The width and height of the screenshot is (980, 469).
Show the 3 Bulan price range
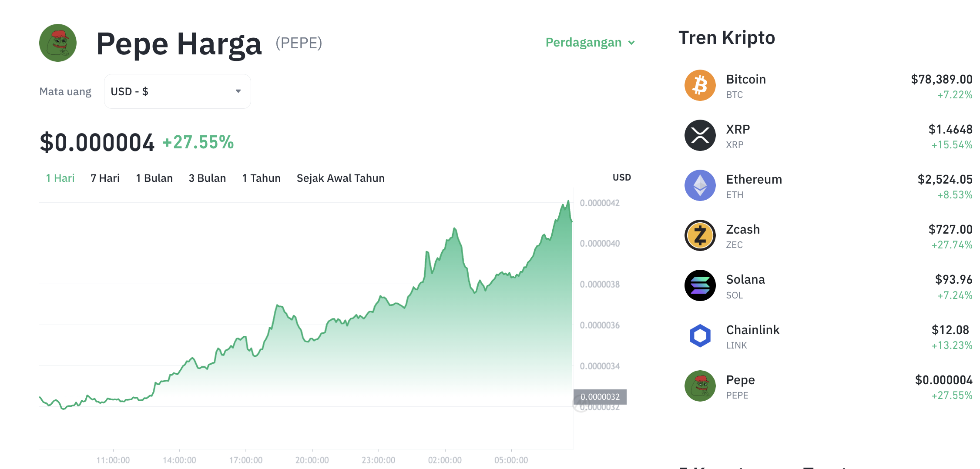(x=207, y=178)
